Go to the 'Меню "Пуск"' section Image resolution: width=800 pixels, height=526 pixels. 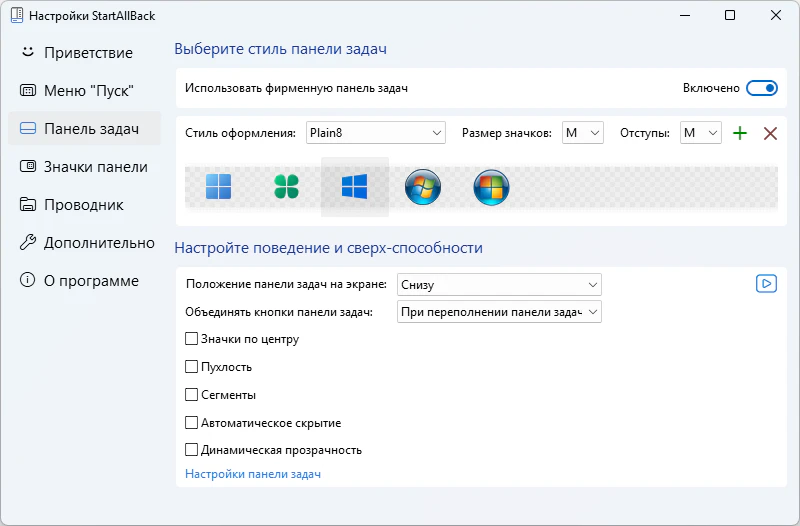88,91
